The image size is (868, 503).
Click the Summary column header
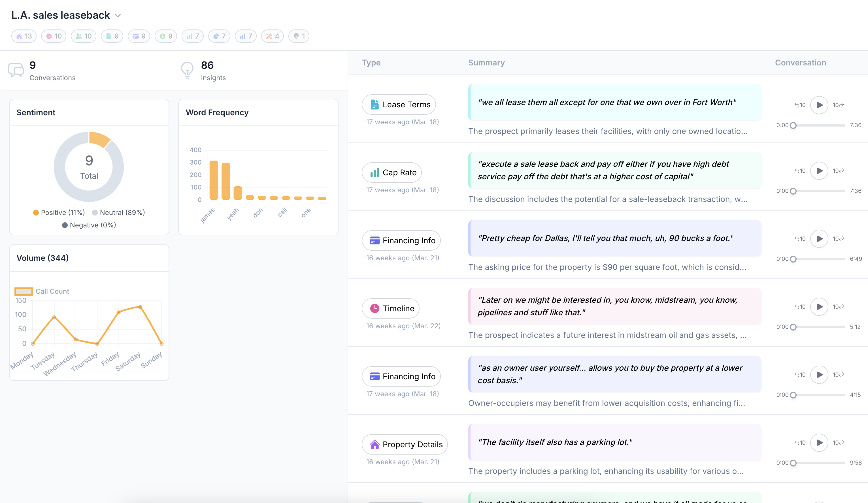pos(486,63)
